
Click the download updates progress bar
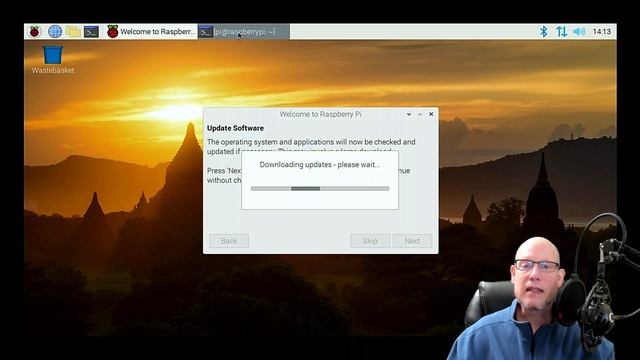click(x=320, y=189)
